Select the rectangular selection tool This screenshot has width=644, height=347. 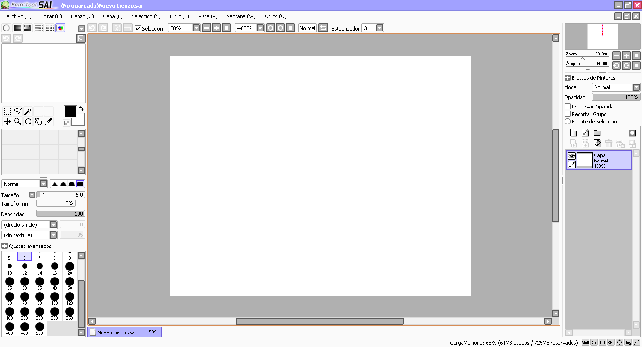(x=8, y=111)
